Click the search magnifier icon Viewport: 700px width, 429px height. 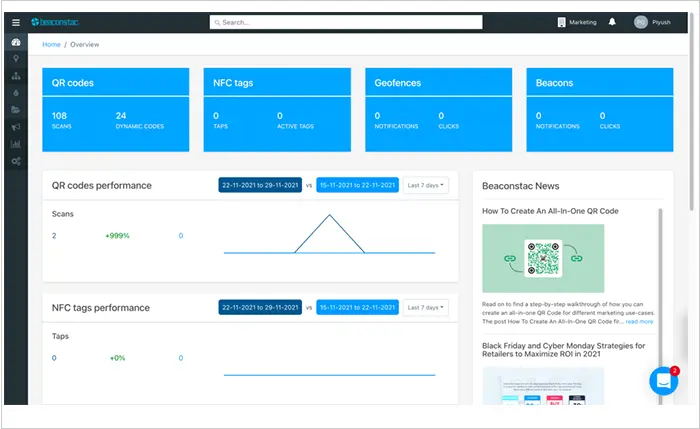point(217,22)
